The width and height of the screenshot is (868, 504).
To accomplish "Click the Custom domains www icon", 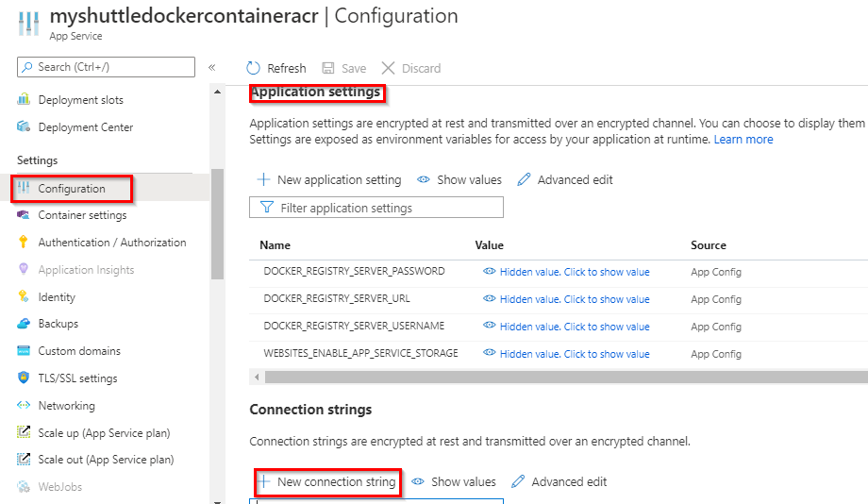I will coord(24,350).
